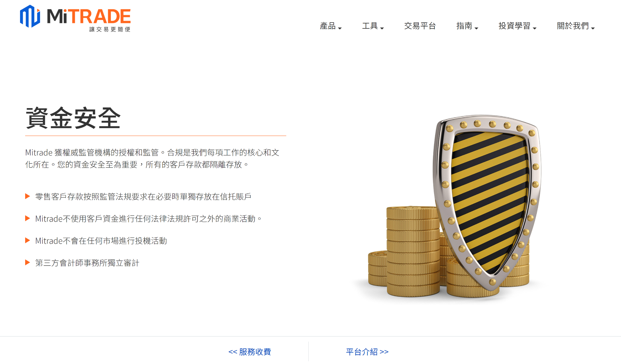
Task: Expand the 產品 dropdown menu
Action: [x=331, y=26]
